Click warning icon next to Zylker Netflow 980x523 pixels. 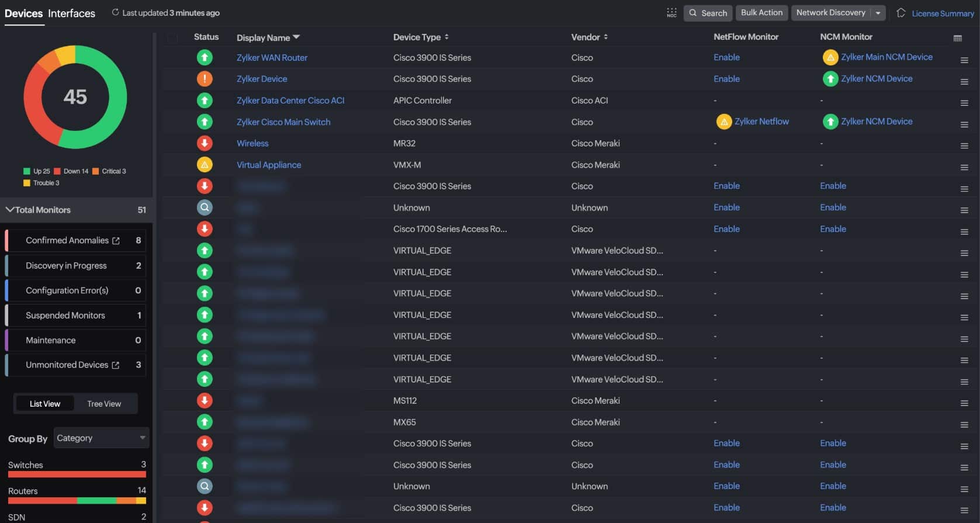pos(724,122)
